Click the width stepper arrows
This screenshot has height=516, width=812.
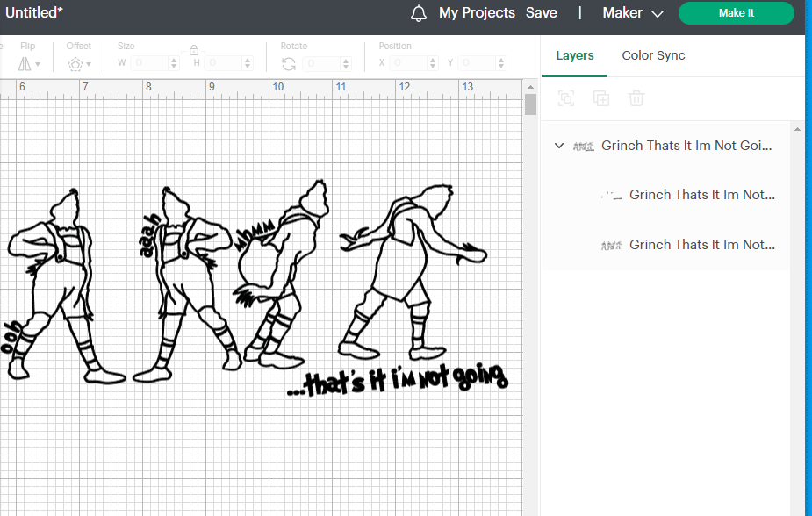tap(174, 63)
